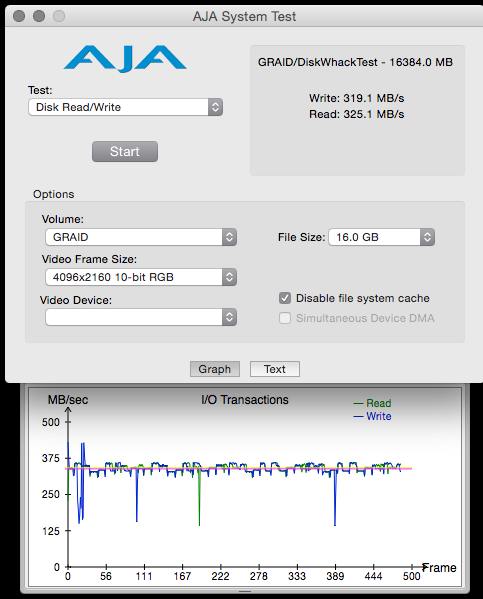Click GRAID/DiskWhackTest - 16384.0 MB text
The image size is (483, 599).
[x=355, y=62]
